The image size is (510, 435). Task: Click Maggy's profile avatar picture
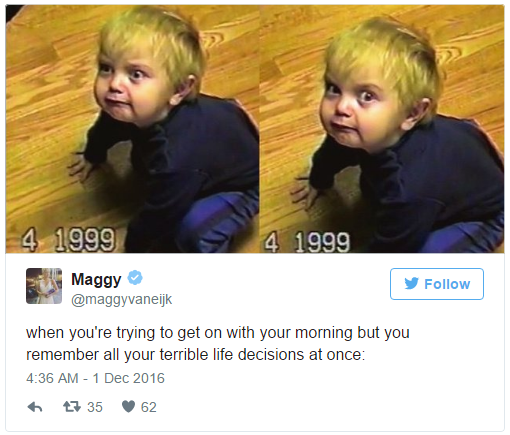coord(44,286)
